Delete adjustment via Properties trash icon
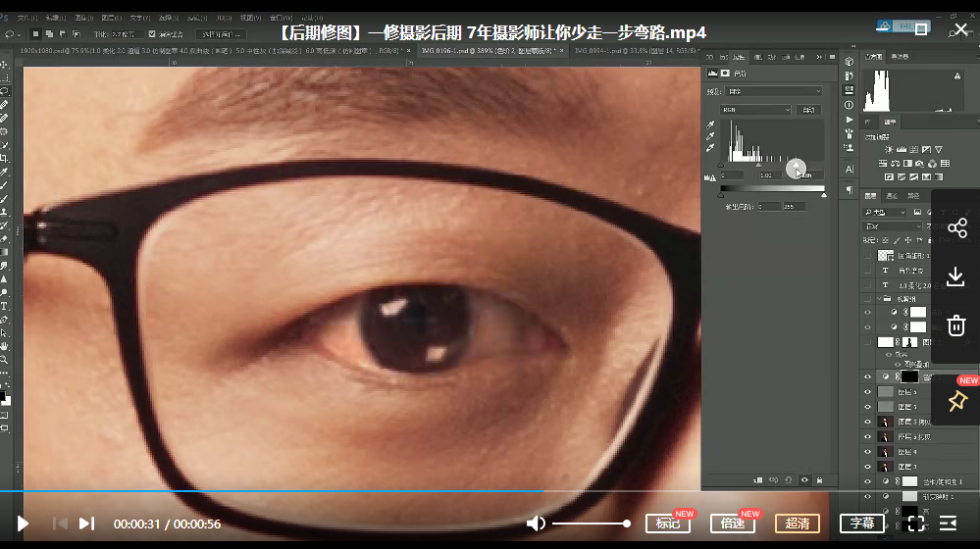Screen dimensions: 980x549 click(819, 480)
